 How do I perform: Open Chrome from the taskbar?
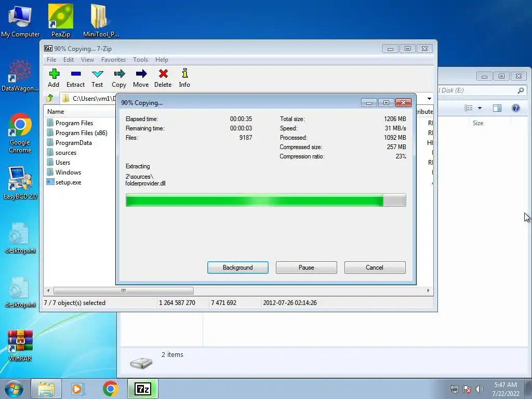[110, 389]
